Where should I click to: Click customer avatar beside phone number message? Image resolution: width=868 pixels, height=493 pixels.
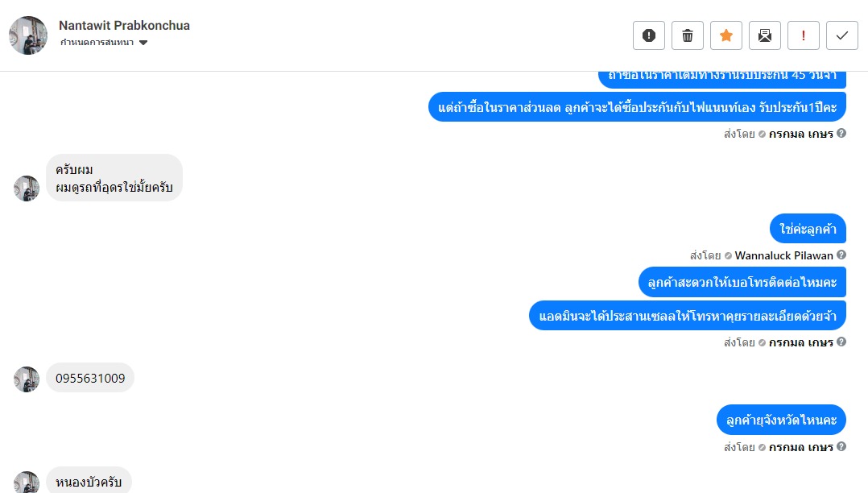pyautogui.click(x=27, y=379)
